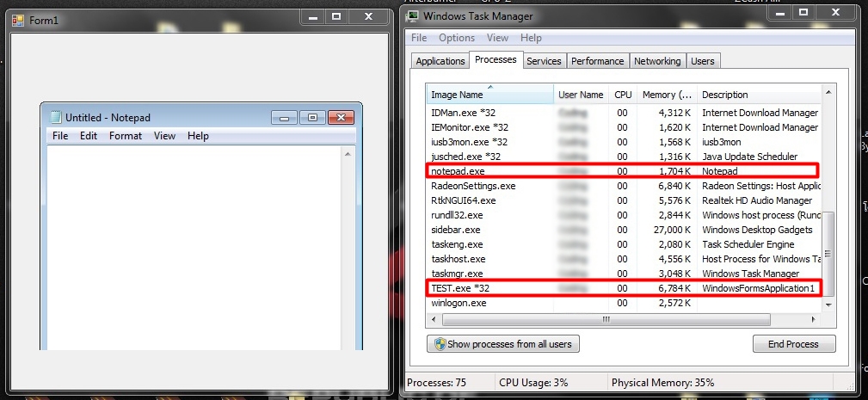Click the process list scroll down arrow
The width and height of the screenshot is (868, 400).
pos(828,305)
